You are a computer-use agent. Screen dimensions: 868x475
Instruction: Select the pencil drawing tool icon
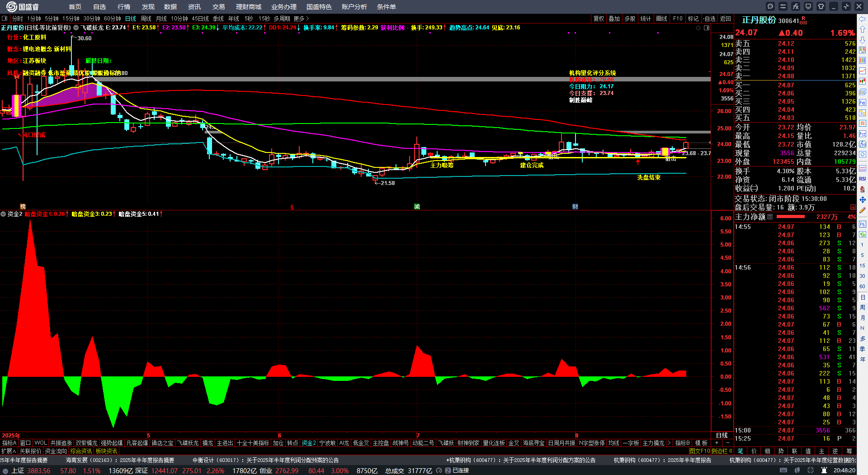tap(863, 210)
